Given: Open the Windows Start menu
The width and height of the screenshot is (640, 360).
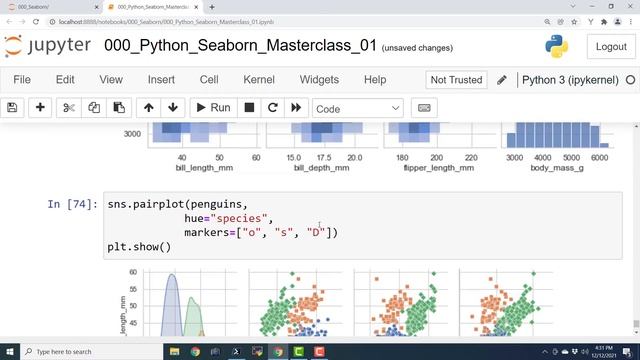Looking at the screenshot, I should click(10, 351).
